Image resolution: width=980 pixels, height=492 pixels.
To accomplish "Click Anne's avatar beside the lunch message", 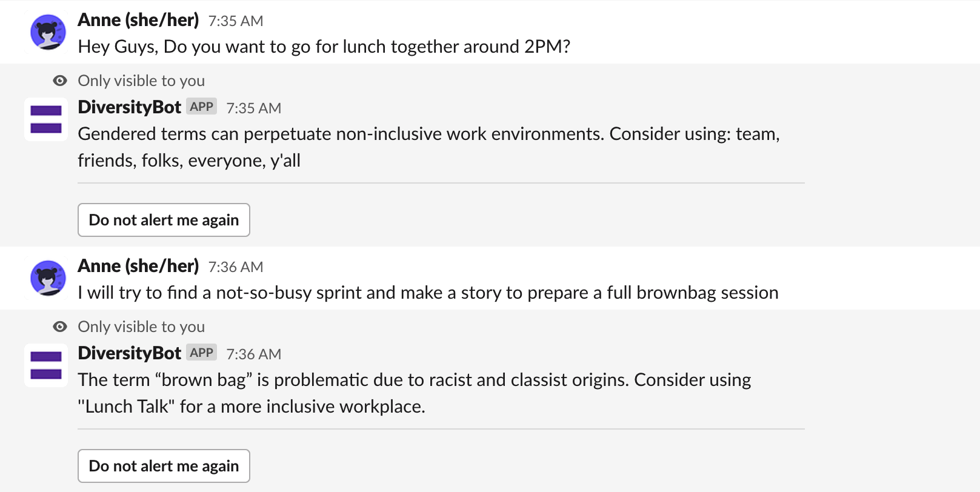I will click(x=48, y=32).
